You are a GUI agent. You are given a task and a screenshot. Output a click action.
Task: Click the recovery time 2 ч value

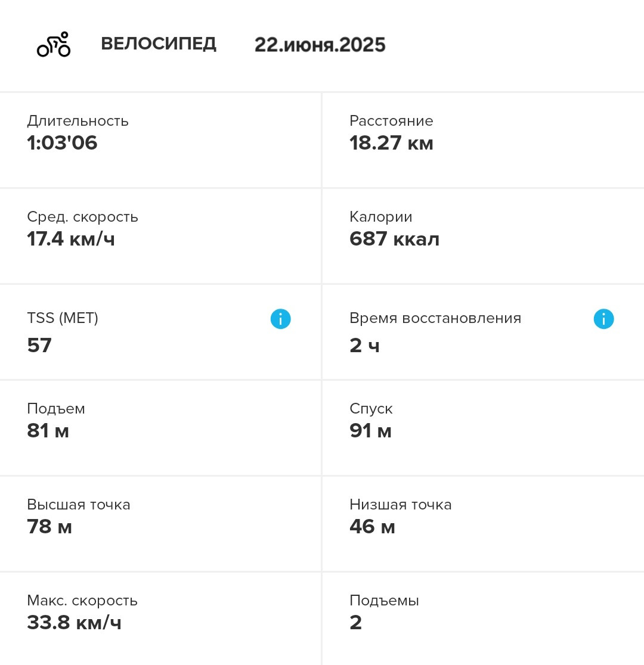(365, 345)
